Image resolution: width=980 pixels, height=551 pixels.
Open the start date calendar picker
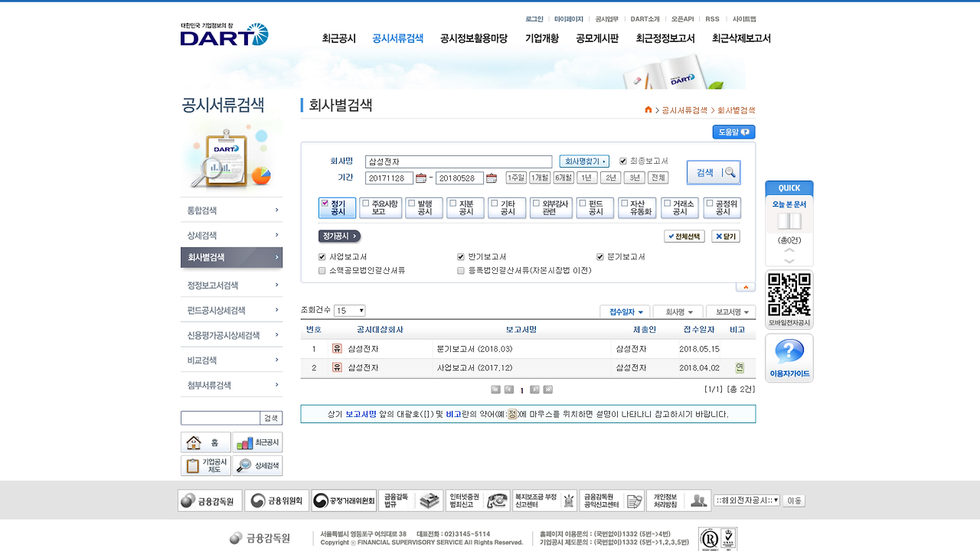[420, 178]
